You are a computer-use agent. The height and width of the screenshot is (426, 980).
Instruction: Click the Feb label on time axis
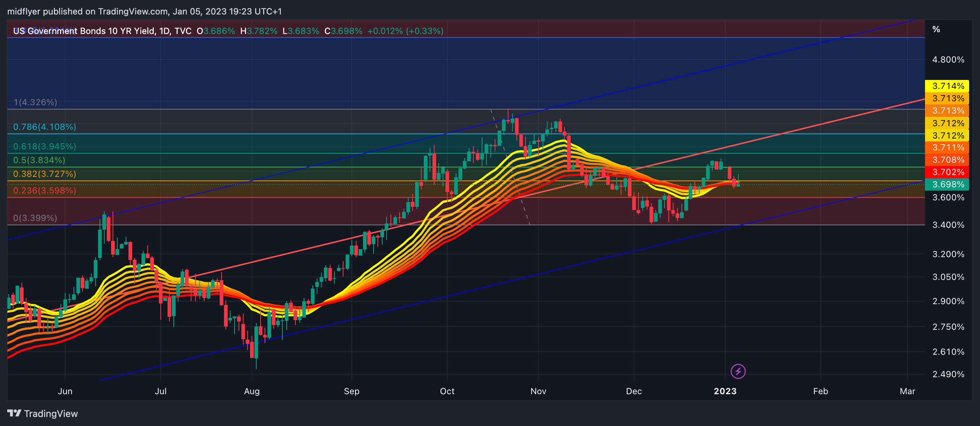821,391
